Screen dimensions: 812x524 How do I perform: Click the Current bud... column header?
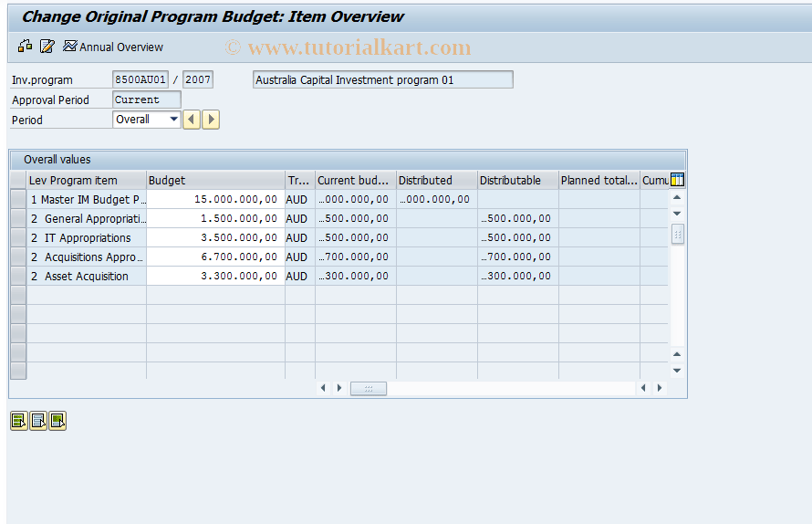(356, 181)
